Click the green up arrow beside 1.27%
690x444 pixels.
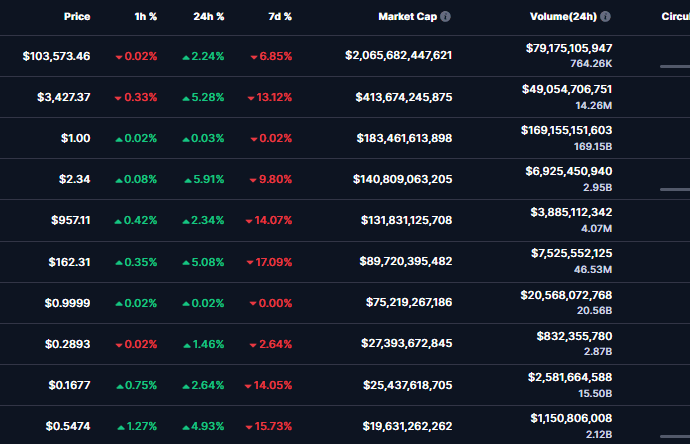119,426
